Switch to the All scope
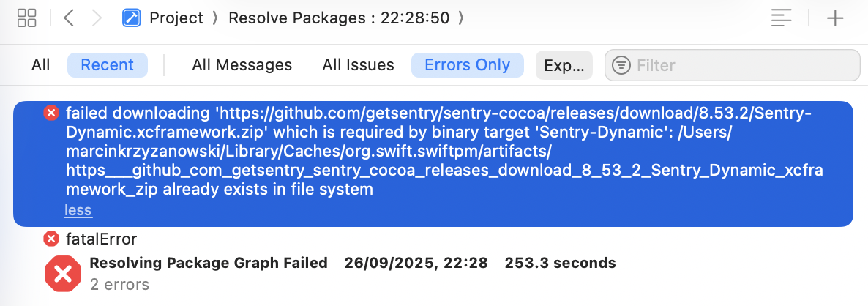The width and height of the screenshot is (868, 306). [41, 65]
